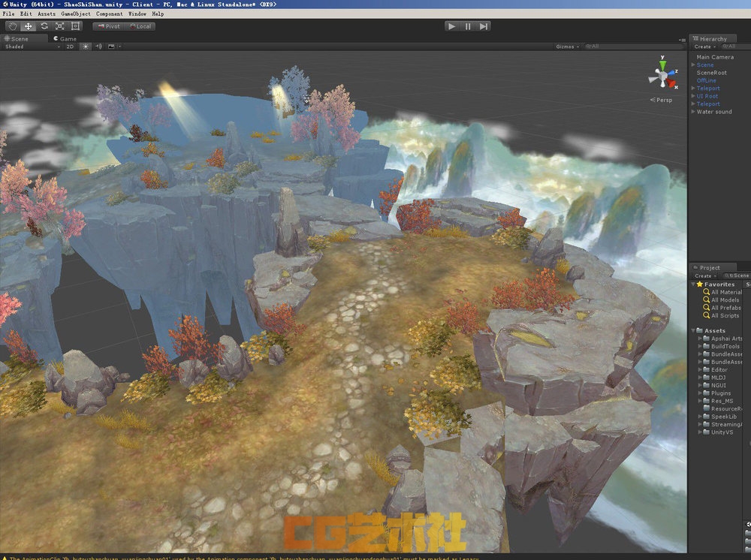Open the All Scripts saved search
Viewport: 751px width, 560px height.
click(x=721, y=315)
